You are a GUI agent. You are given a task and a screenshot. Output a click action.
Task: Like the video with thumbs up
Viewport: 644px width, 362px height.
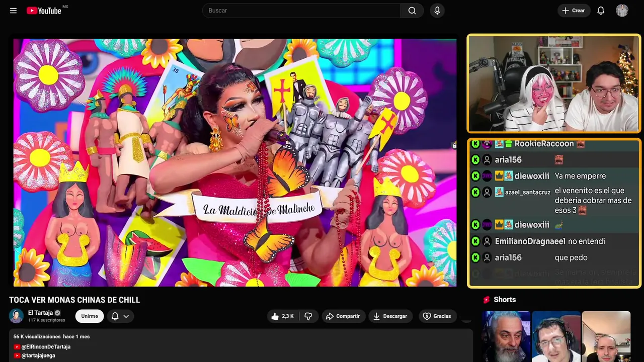[283, 316]
